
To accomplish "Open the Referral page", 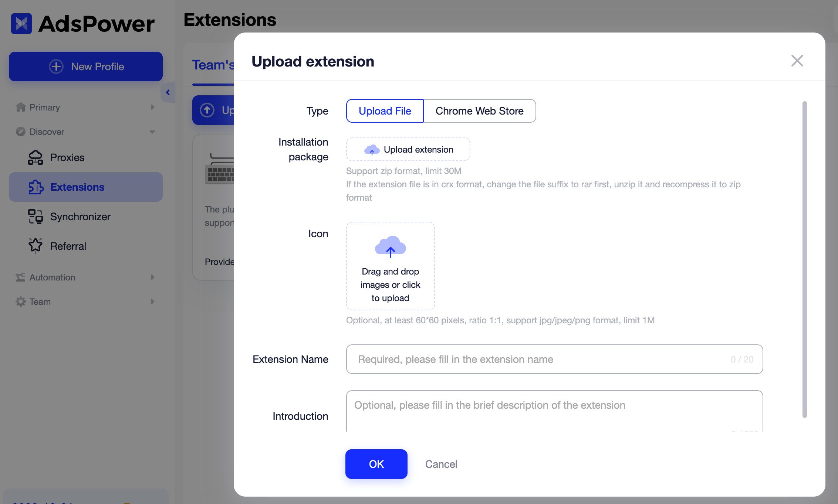I will 68,246.
